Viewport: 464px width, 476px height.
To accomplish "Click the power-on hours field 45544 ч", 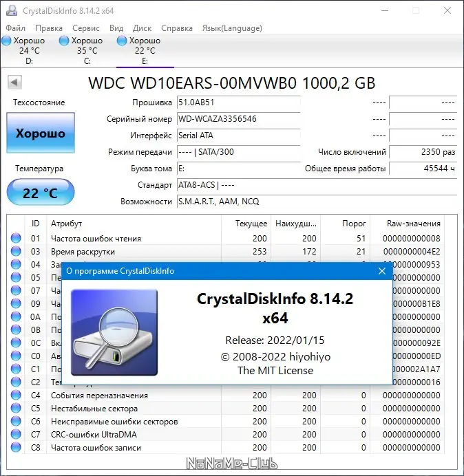I will click(x=423, y=169).
